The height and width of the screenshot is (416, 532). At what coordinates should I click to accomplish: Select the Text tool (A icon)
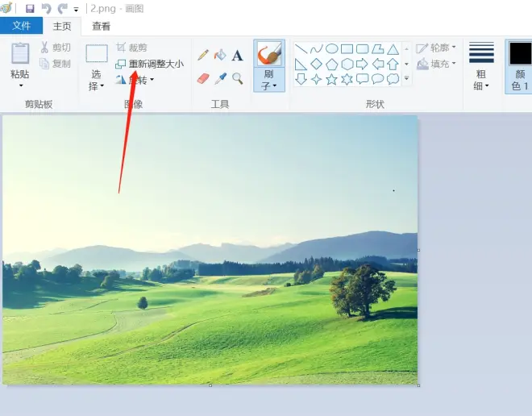pos(238,56)
